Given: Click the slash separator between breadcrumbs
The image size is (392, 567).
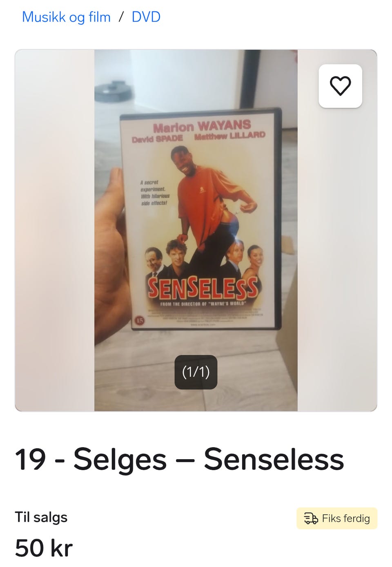Looking at the screenshot, I should point(121,17).
